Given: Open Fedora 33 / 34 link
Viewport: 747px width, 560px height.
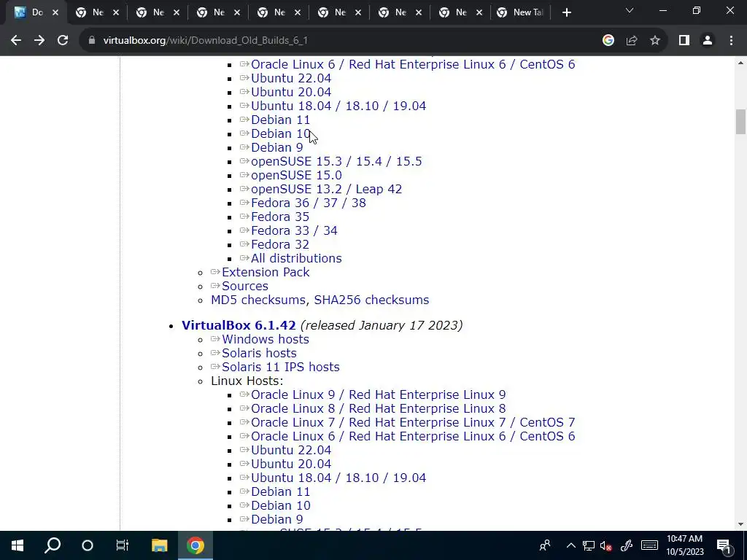Looking at the screenshot, I should [x=295, y=230].
